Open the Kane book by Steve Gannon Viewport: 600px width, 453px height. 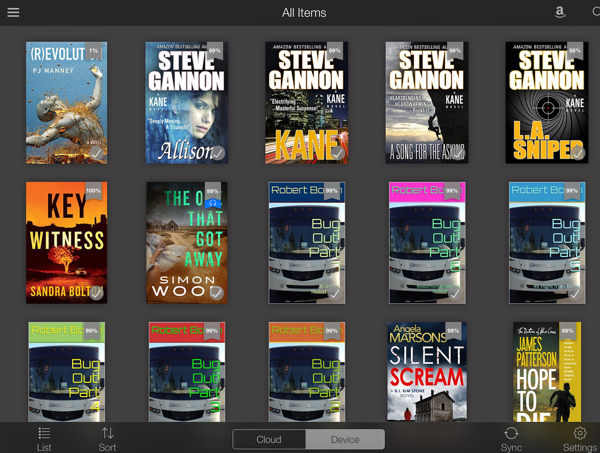coord(306,102)
